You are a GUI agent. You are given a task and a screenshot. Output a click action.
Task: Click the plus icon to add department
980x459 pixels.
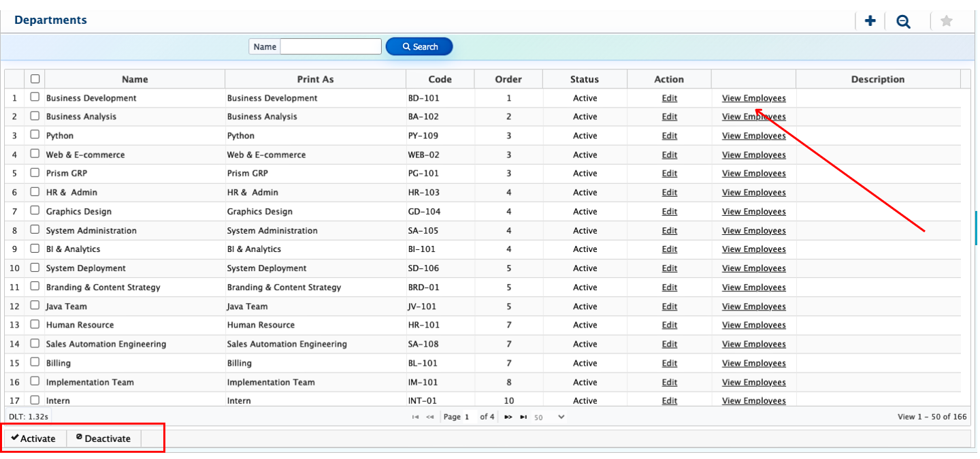(870, 21)
